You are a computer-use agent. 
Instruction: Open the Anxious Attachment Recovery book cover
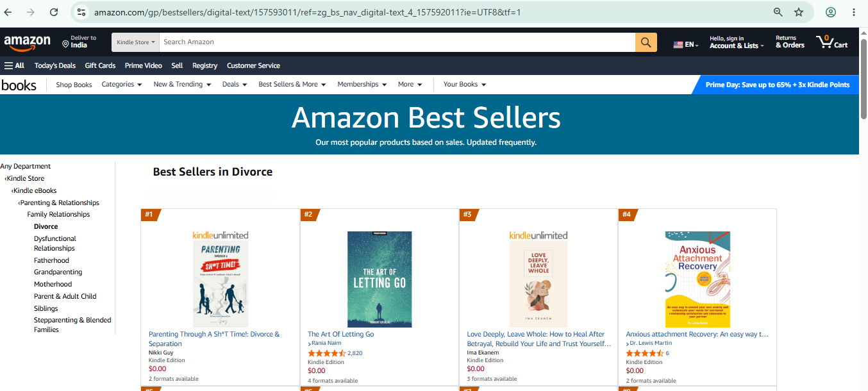(x=697, y=279)
